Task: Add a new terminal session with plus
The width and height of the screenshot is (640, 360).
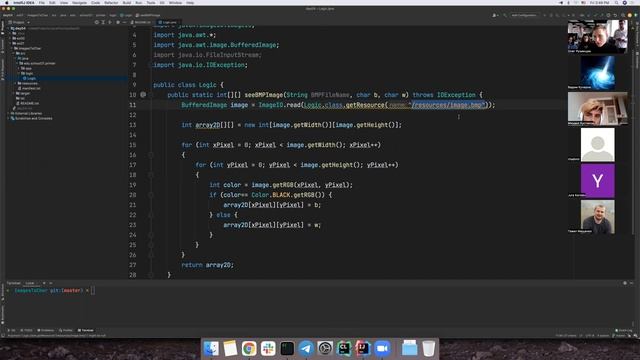Action: click(44, 283)
